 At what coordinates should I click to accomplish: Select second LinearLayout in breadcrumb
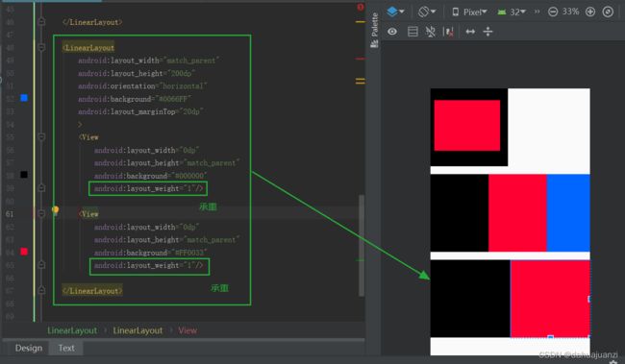coord(137,330)
